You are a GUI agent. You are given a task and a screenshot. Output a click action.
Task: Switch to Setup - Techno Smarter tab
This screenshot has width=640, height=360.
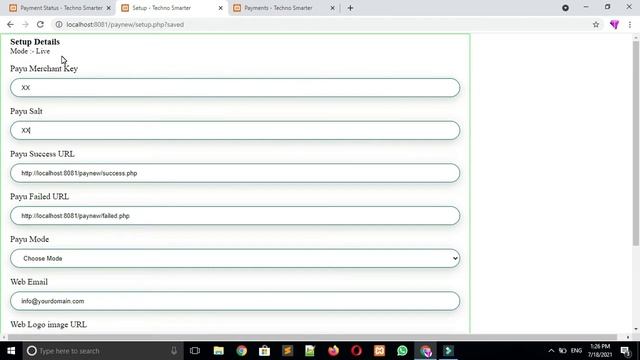point(172,8)
